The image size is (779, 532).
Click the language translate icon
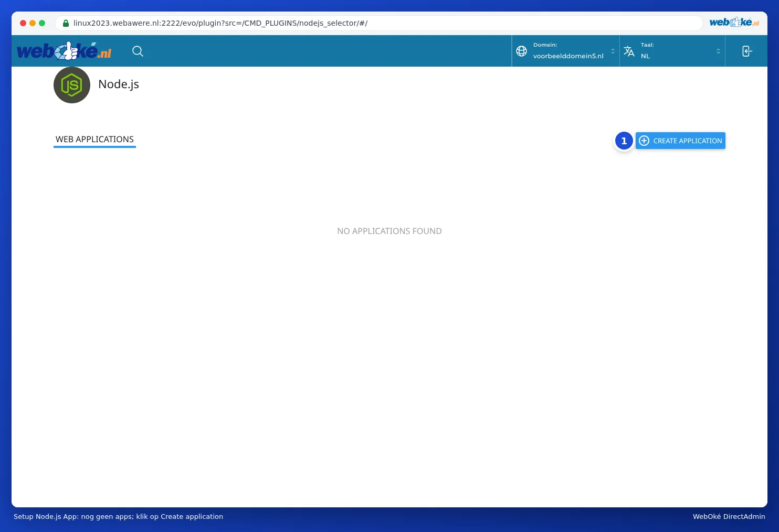tap(629, 51)
